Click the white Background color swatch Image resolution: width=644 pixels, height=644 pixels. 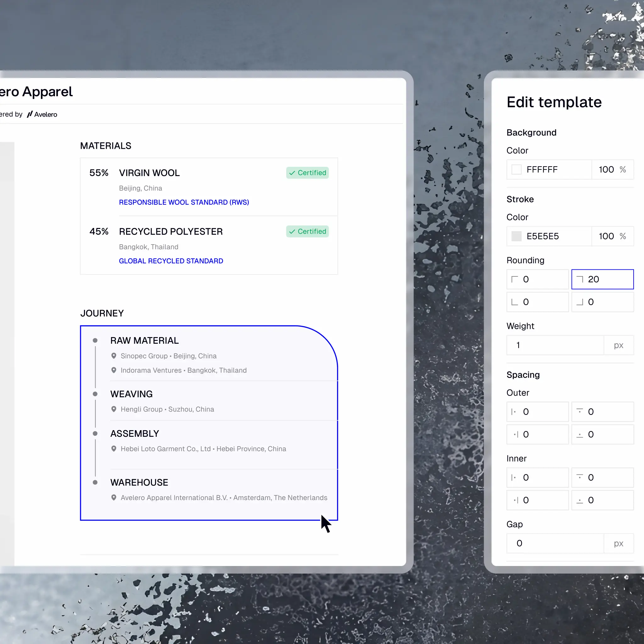coord(516,170)
